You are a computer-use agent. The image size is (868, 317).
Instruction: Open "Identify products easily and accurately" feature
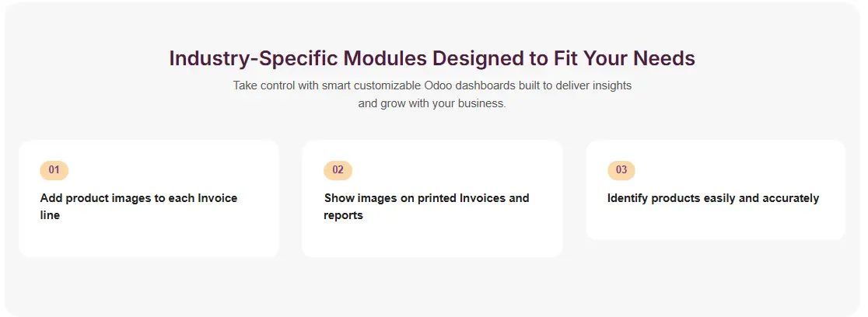point(712,198)
